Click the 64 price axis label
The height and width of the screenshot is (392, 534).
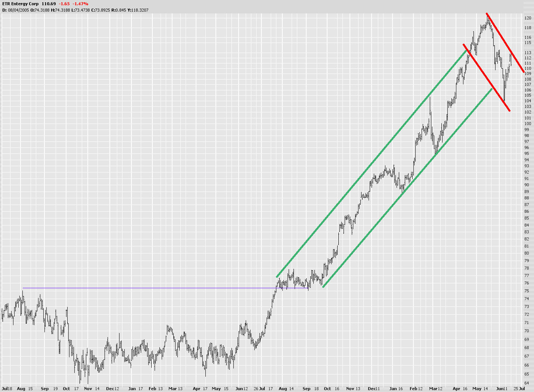(x=527, y=383)
